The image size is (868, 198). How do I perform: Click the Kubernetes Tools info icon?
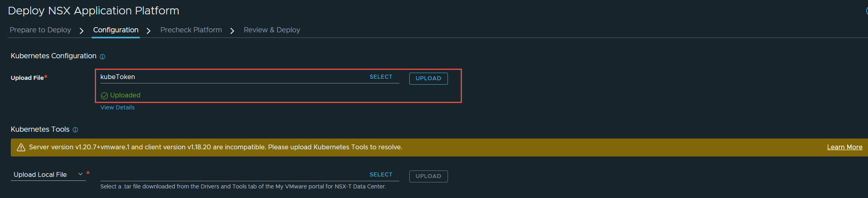point(75,130)
